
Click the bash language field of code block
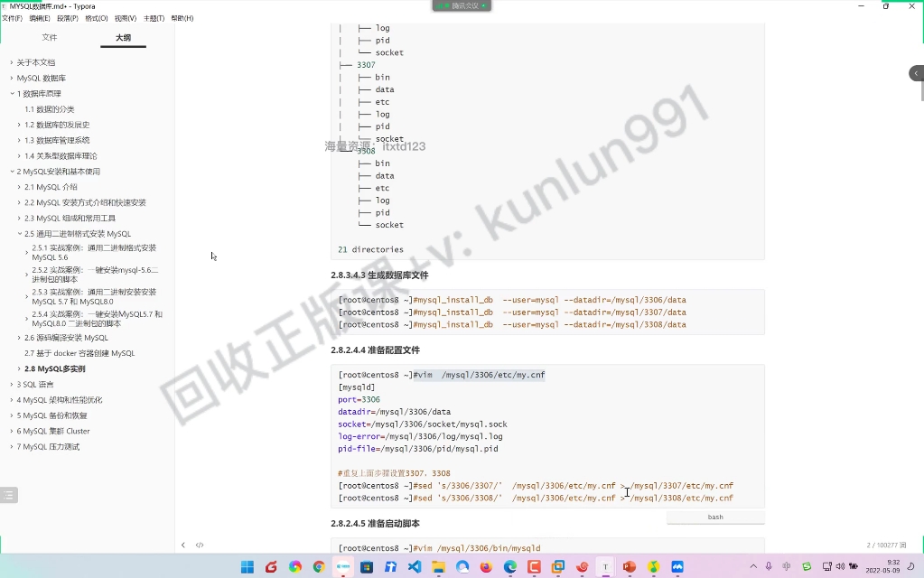click(x=715, y=517)
